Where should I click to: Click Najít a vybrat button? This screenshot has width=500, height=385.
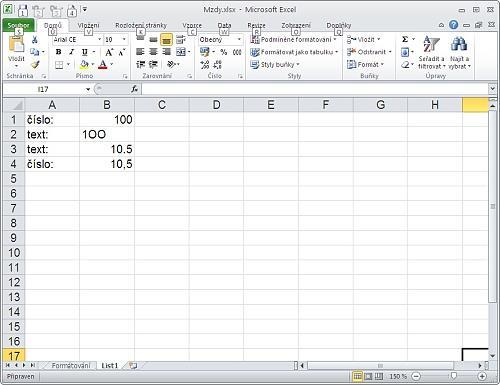pyautogui.click(x=460, y=52)
